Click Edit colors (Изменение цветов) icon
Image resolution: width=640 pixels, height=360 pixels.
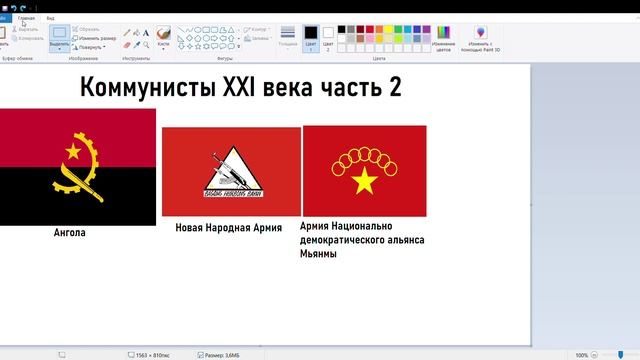click(x=443, y=33)
